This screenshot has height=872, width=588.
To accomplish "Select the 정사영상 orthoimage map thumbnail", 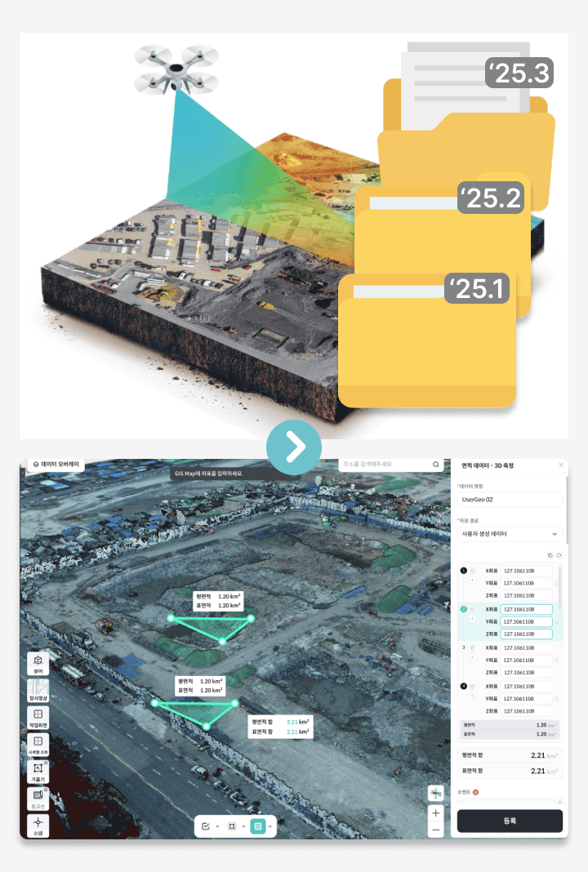I will coord(38,690).
